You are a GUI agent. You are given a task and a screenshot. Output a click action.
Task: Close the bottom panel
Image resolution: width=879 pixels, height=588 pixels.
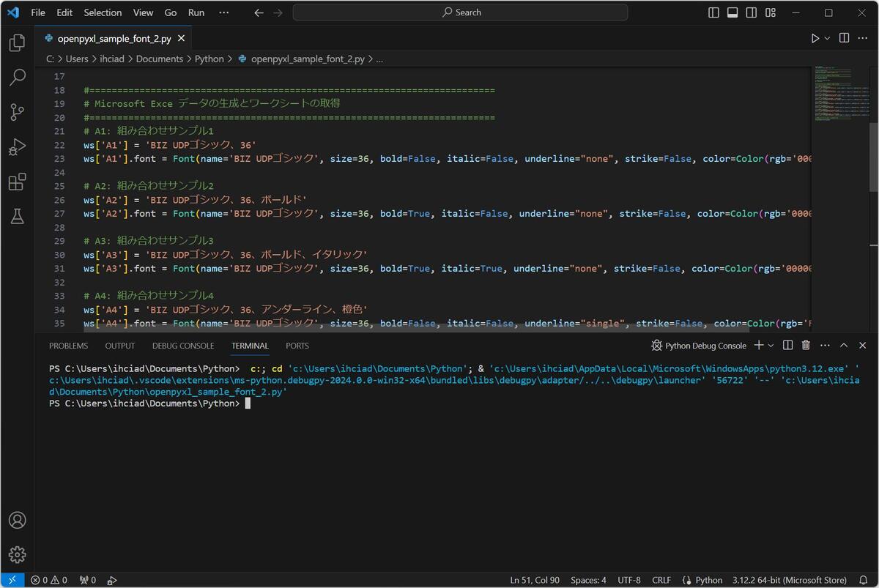pyautogui.click(x=862, y=345)
